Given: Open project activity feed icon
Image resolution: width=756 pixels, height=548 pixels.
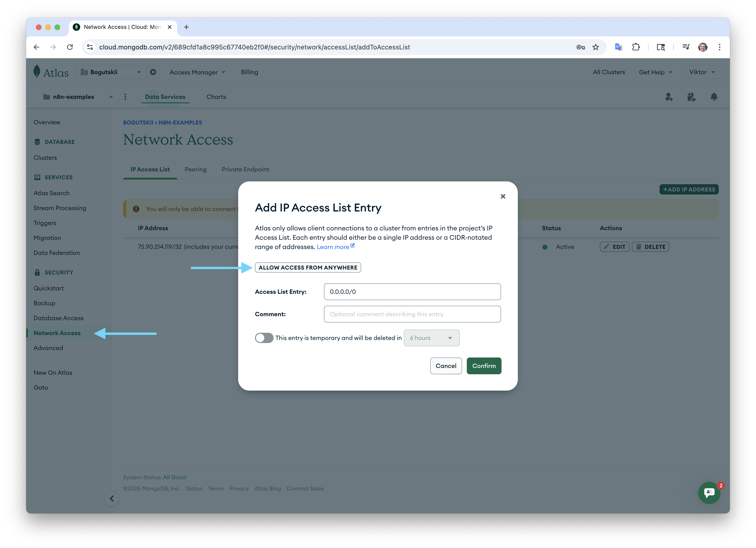Looking at the screenshot, I should pos(691,97).
